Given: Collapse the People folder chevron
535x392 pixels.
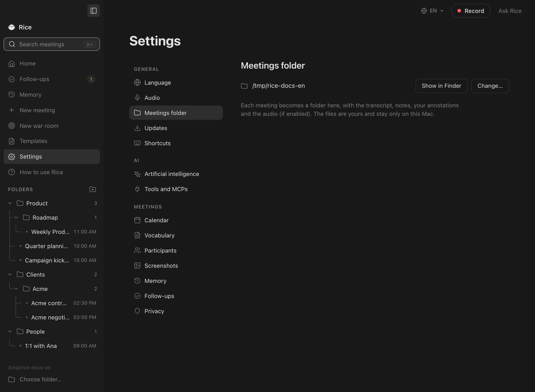Looking at the screenshot, I should pyautogui.click(x=10, y=331).
